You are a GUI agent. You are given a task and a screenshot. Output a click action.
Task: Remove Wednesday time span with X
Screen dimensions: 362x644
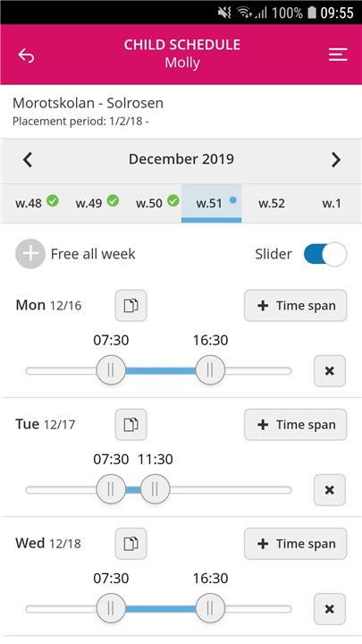tap(330, 609)
